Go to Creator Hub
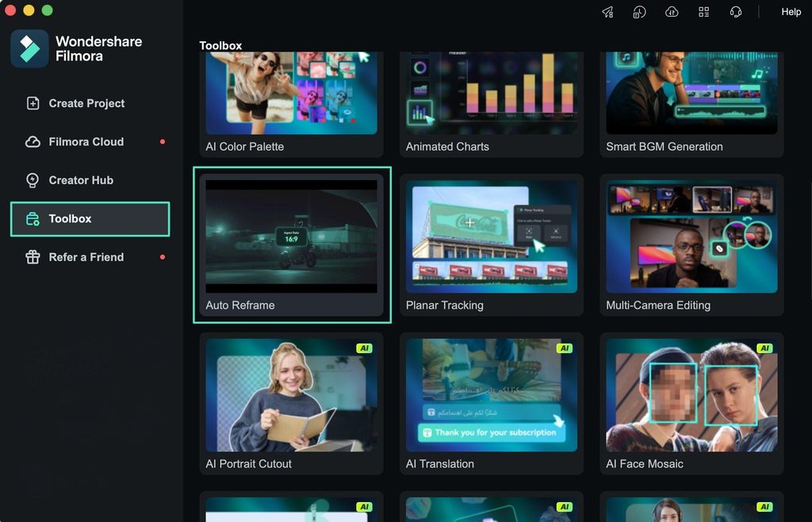This screenshot has width=812, height=522. 90,180
